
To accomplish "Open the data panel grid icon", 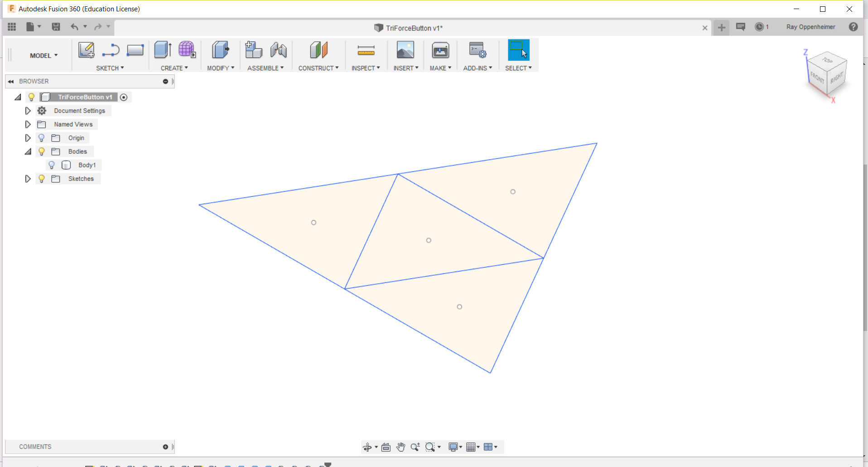I will point(12,27).
